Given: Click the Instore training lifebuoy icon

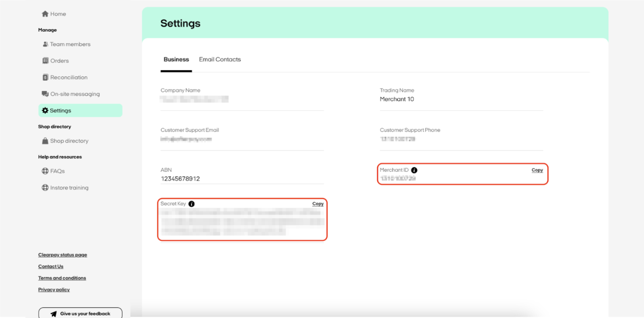Looking at the screenshot, I should (x=45, y=187).
